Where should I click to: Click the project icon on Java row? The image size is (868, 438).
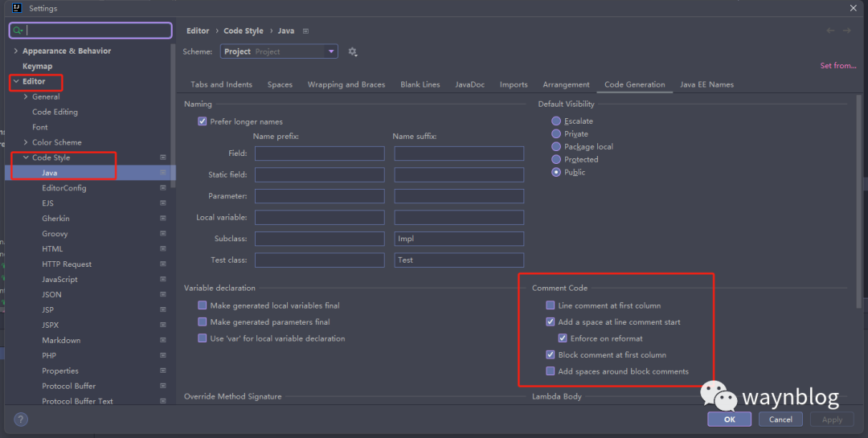[x=162, y=173]
